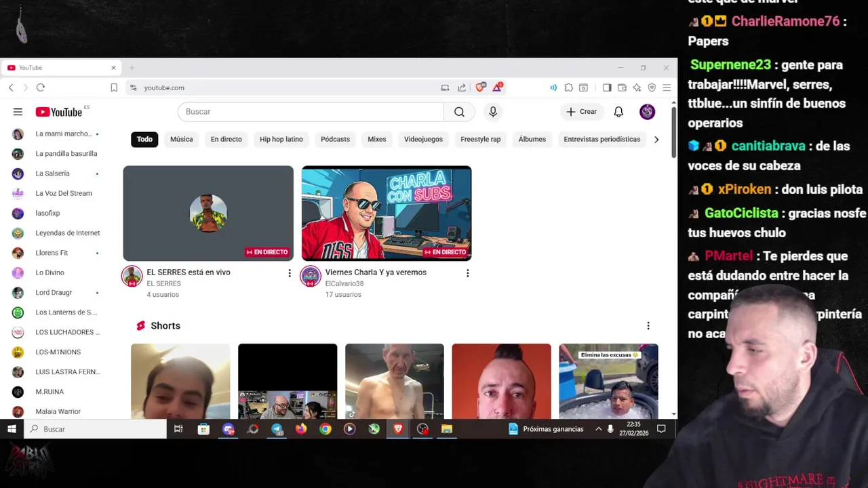The image size is (868, 488).
Task: Click the ElCalvario38 channel name
Action: click(x=344, y=284)
